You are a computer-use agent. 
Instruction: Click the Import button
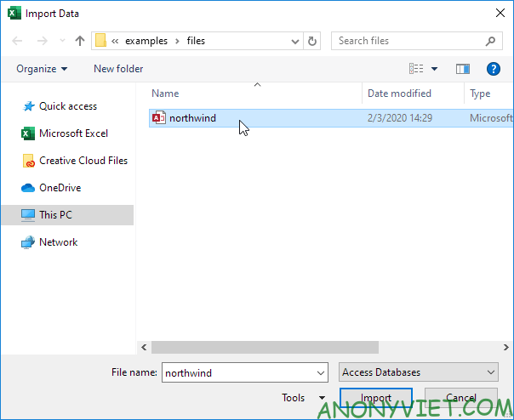(x=375, y=398)
